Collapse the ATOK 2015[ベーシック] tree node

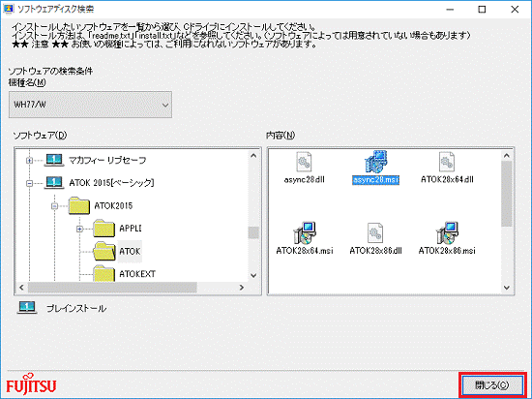point(30,183)
